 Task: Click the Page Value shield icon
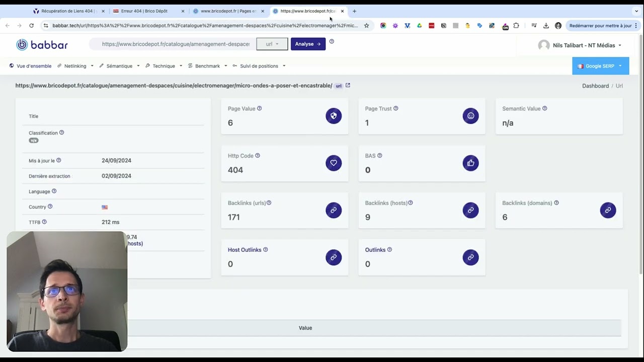click(334, 116)
